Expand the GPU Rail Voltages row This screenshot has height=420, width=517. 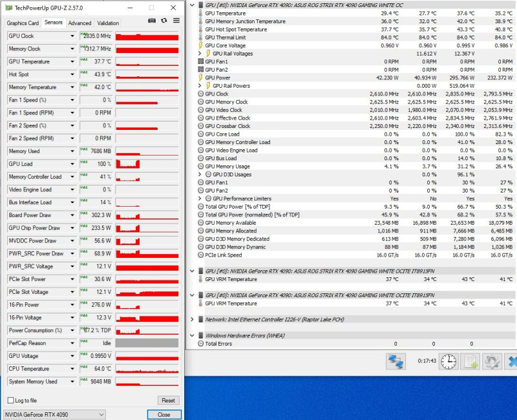click(200, 54)
